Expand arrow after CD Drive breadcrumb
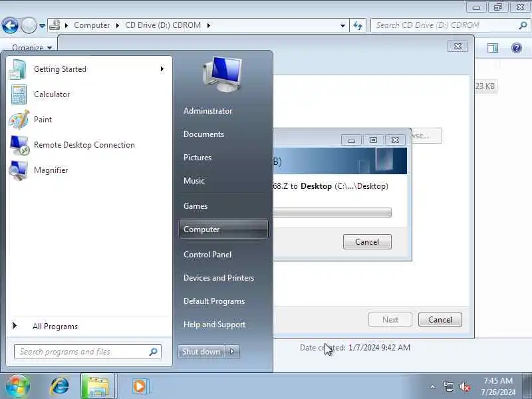This screenshot has width=532, height=399. click(208, 25)
